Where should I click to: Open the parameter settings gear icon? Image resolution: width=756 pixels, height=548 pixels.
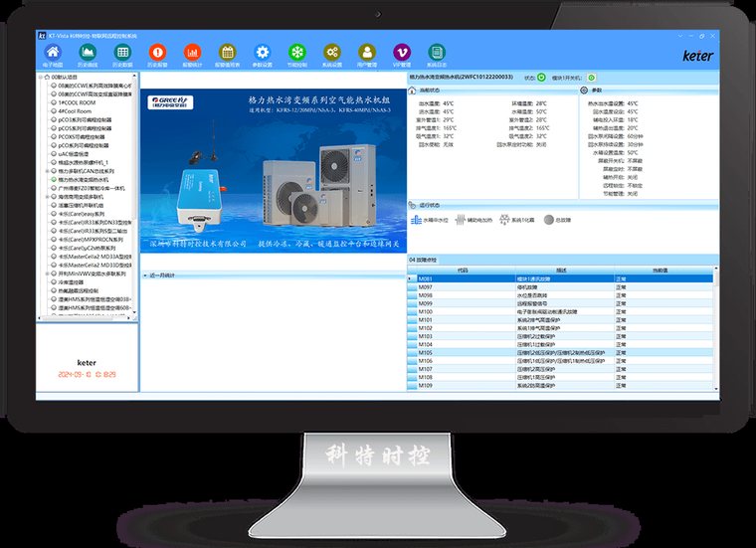pyautogui.click(x=263, y=52)
